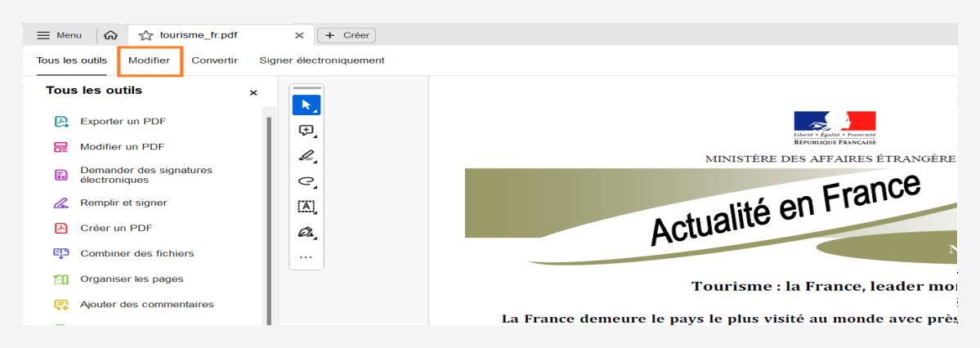The width and height of the screenshot is (980, 348).
Task: Switch to the Tous les outils tab
Action: click(x=71, y=60)
